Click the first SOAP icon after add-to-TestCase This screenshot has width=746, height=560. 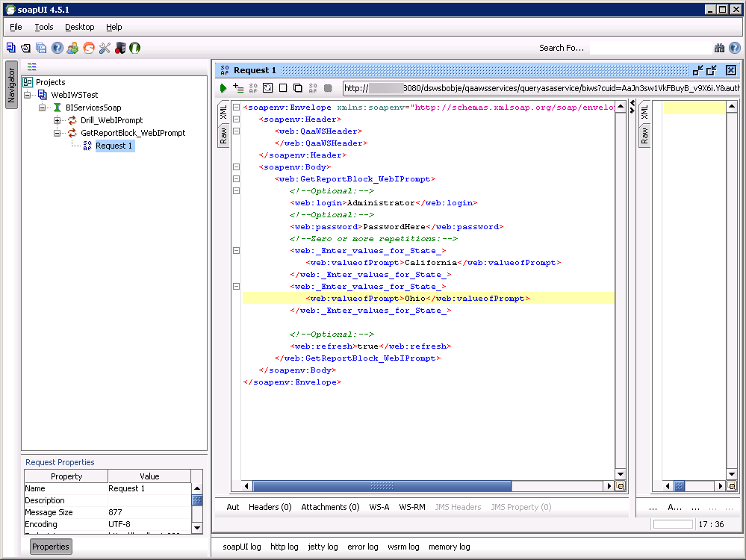pos(253,88)
